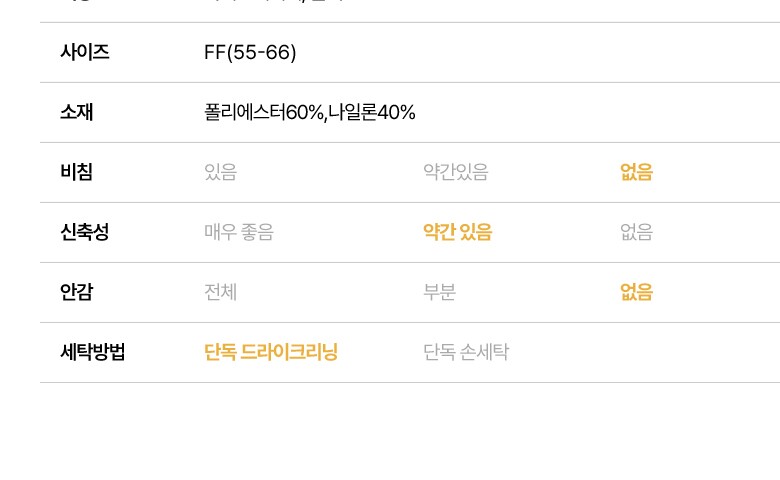This screenshot has height=480, width=780.
Task: Select highlighted 없음 in 비침 row
Action: click(x=636, y=172)
